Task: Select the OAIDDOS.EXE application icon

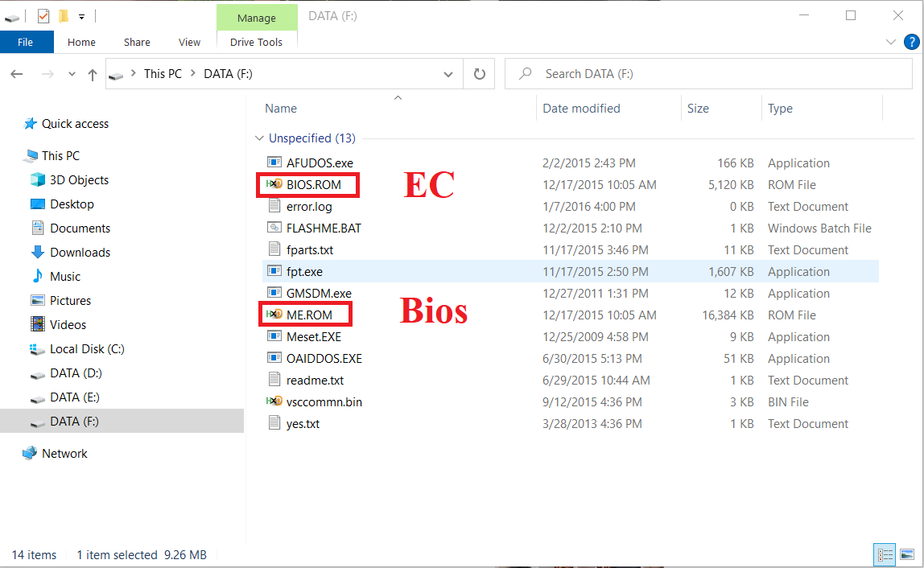Action: (x=274, y=358)
